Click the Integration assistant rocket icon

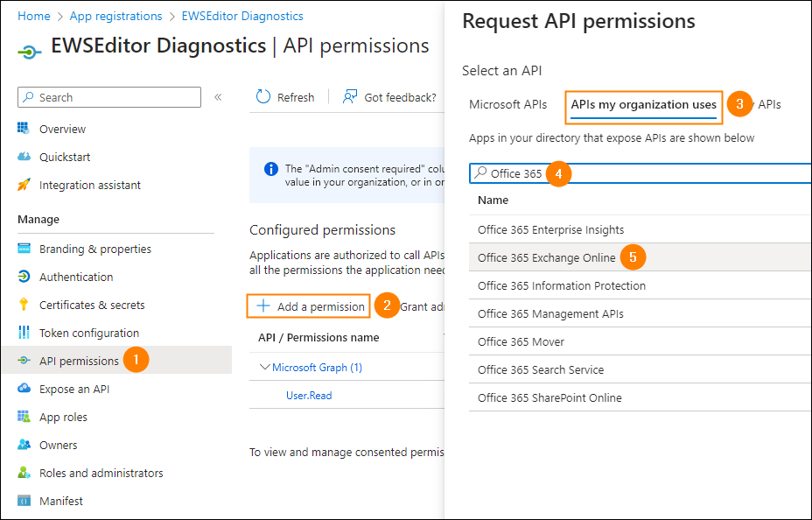point(24,185)
